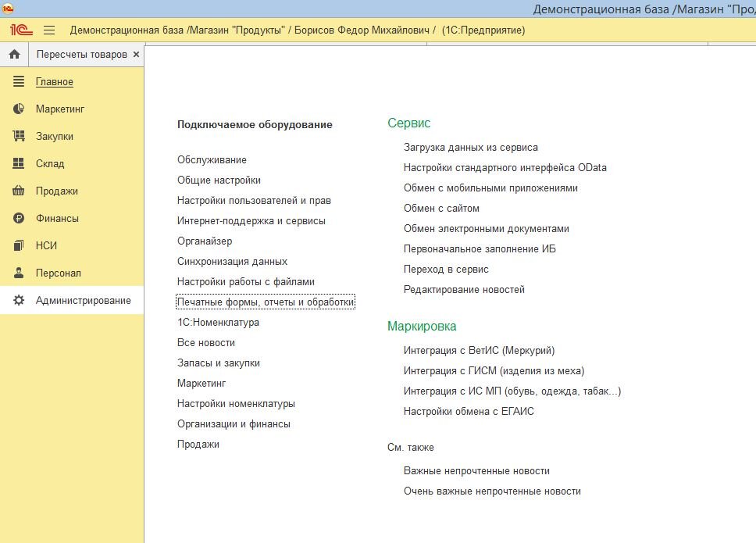Open Важные непрочтенные новости

[x=476, y=470]
